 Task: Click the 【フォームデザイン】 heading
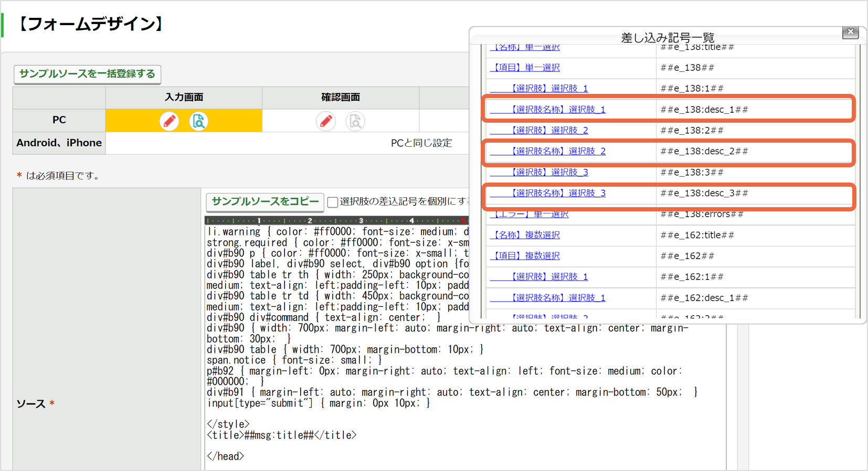pos(90,24)
